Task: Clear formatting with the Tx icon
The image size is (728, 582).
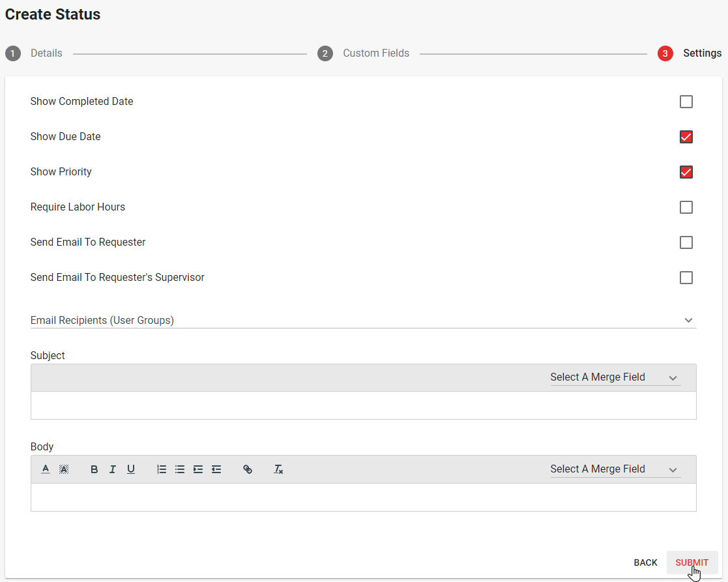Action: click(x=278, y=469)
